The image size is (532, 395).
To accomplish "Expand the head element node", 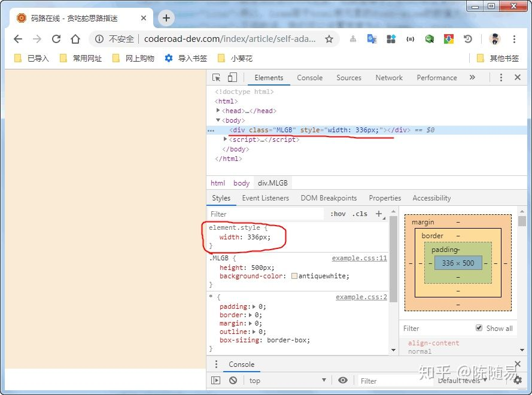I will 218,111.
